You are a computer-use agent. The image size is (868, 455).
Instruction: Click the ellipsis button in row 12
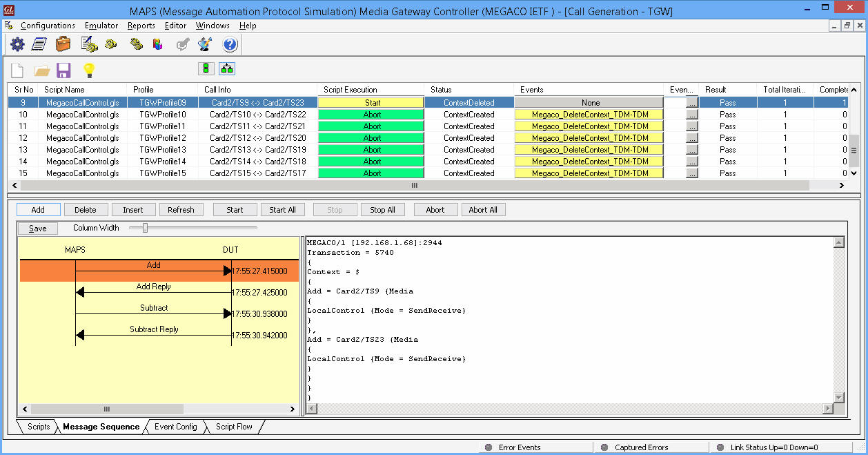692,138
